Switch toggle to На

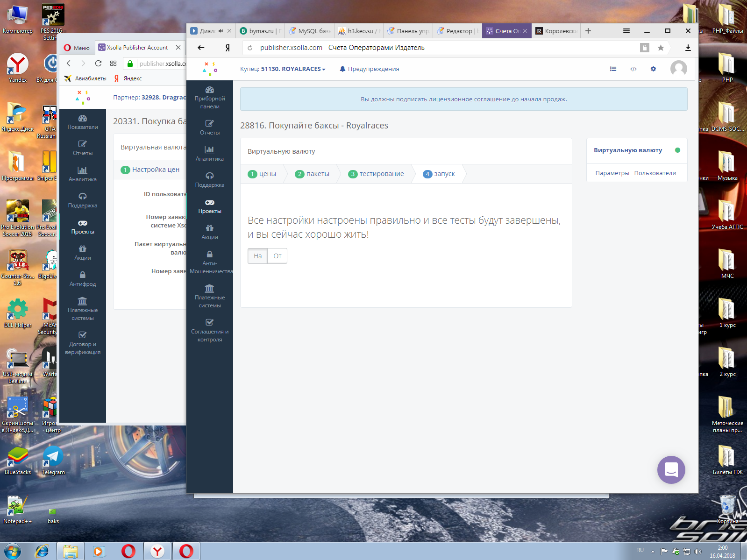click(257, 256)
